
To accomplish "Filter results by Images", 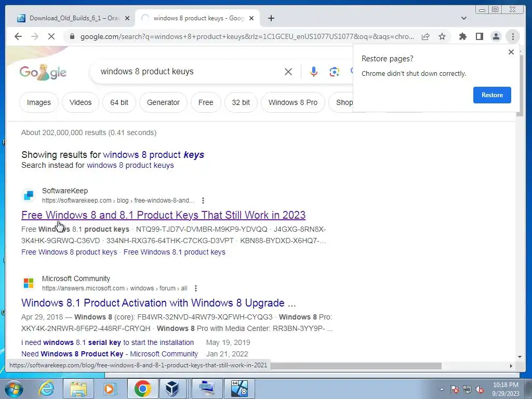I will [x=38, y=102].
